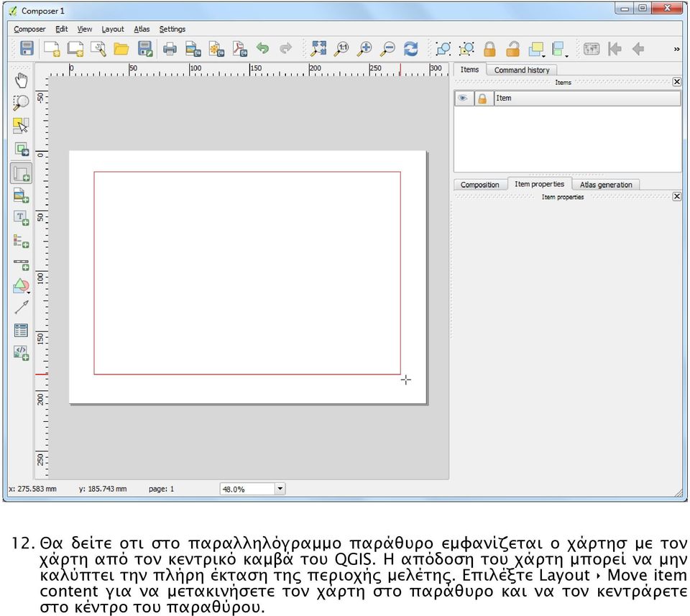This screenshot has height=616, width=690.
Task: Open the Composer menu
Action: click(x=29, y=29)
